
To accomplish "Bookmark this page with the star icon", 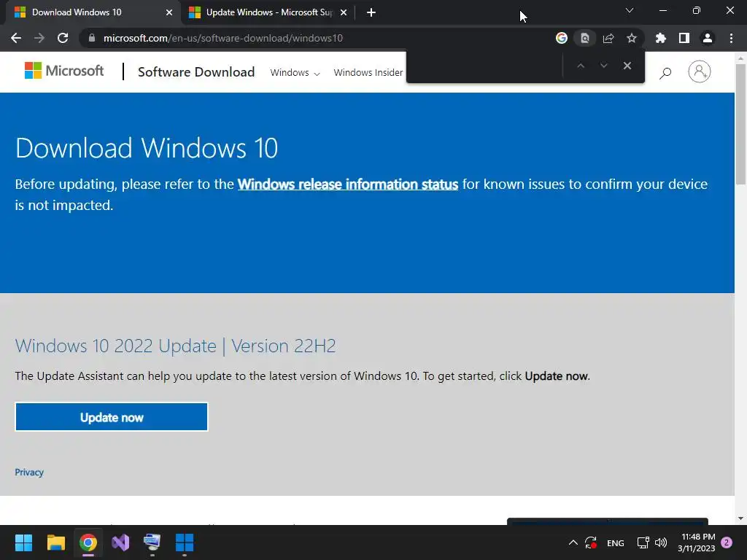I will 632,38.
